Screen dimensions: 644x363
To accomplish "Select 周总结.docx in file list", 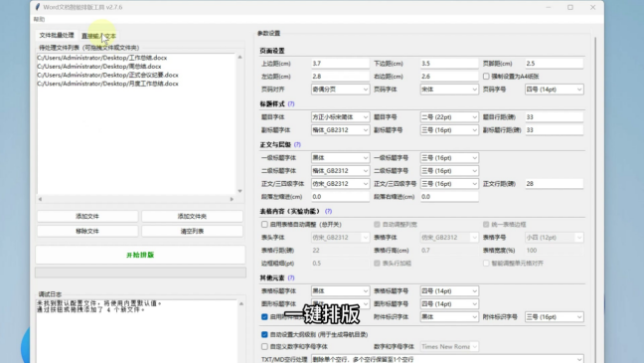I will (99, 67).
